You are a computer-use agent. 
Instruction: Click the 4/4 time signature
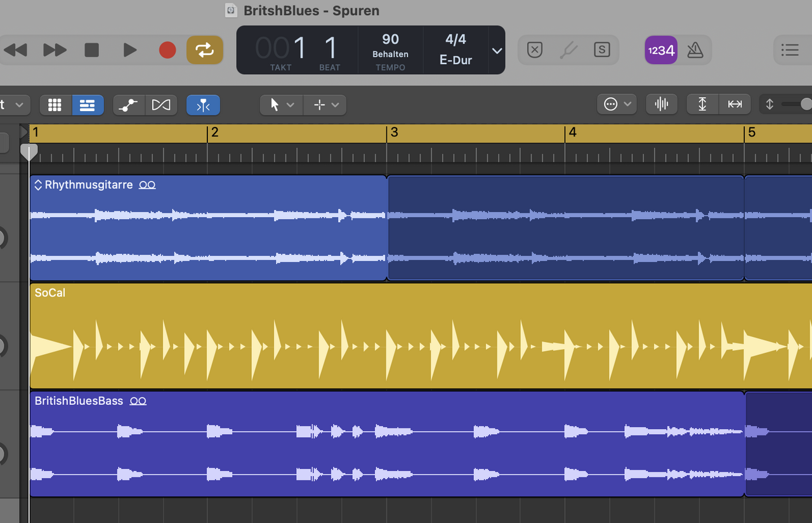455,39
